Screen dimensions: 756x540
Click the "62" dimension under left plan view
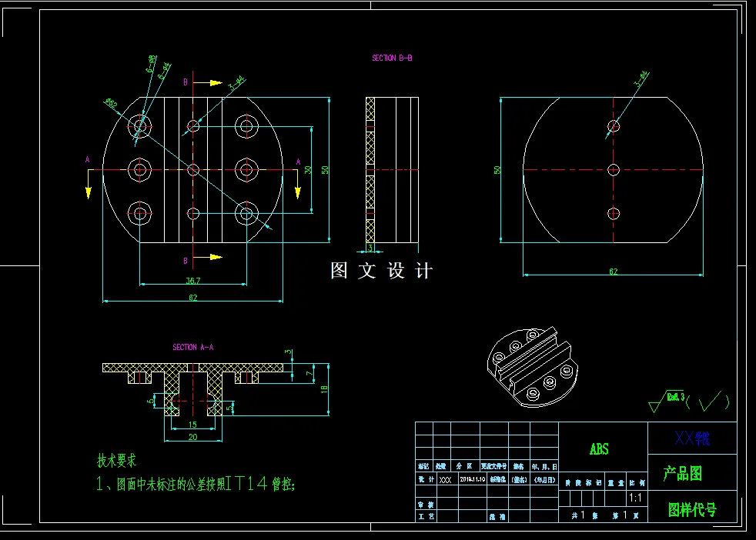point(193,298)
